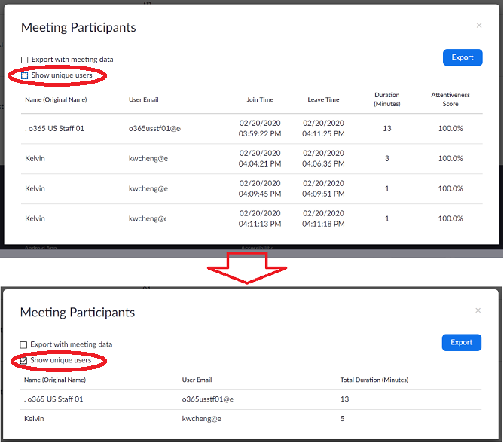Select '. o365 US Staff 01' in lower table
Viewport: 504px width, 443px height.
[x=53, y=399]
